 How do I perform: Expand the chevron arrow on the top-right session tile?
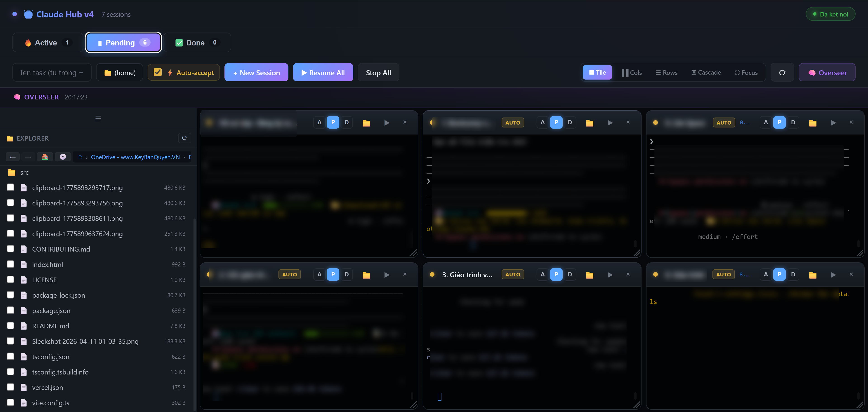[x=652, y=141]
